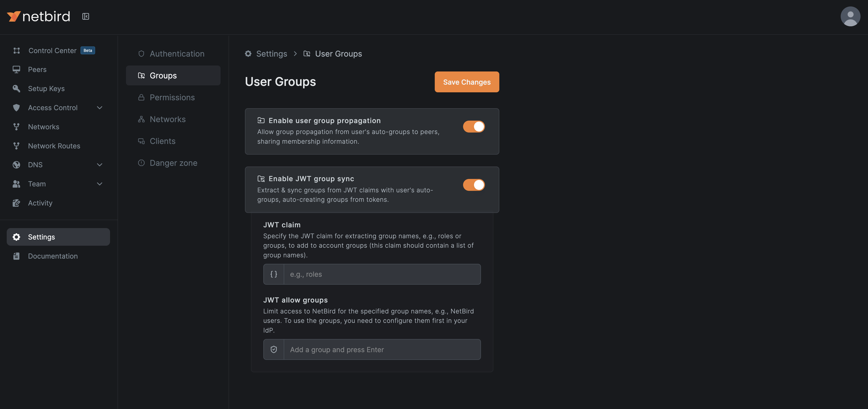Click the user avatar in top right corner
Viewport: 868px width, 409px height.
(850, 16)
